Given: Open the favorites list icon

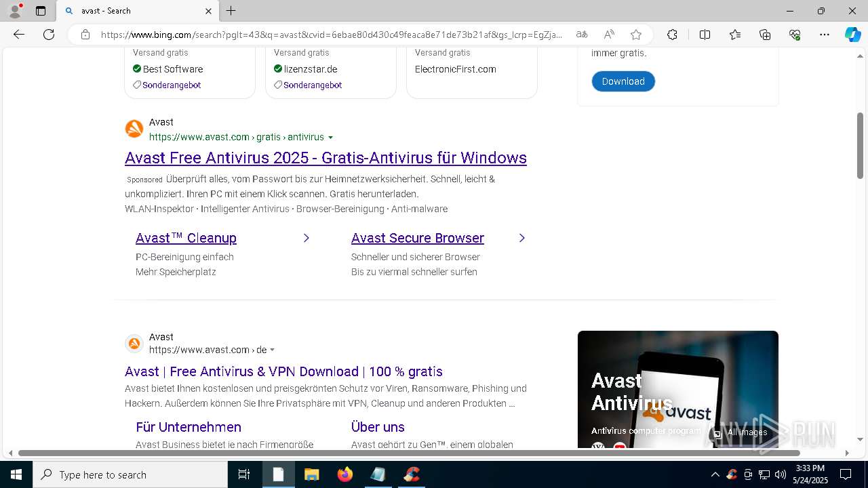Looking at the screenshot, I should pos(735,35).
